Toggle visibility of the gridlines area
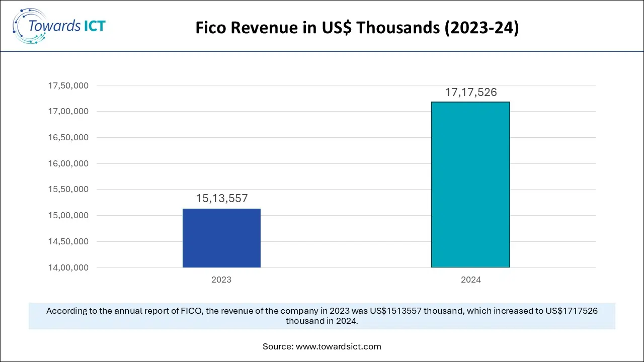Screen dimensions: 644x362 [x=332, y=176]
